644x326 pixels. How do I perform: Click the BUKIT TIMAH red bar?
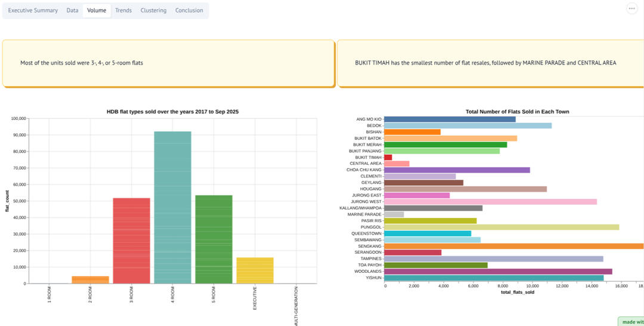coord(388,157)
